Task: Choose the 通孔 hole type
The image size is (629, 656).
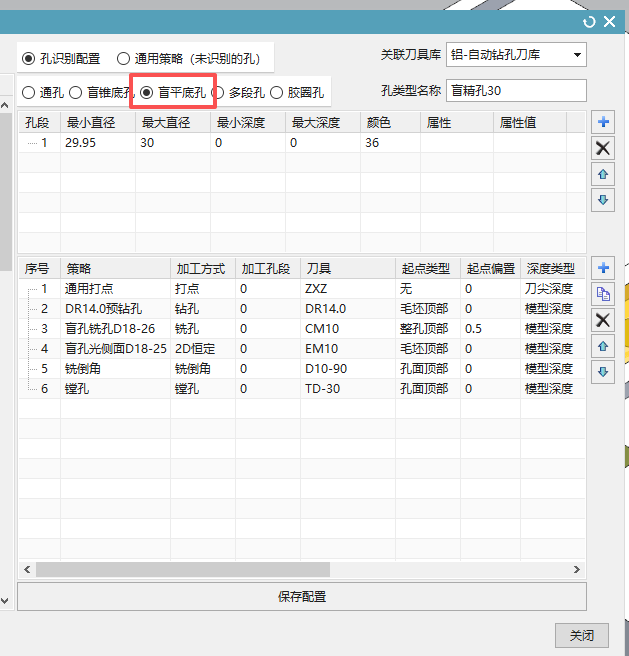Action: click(x=43, y=92)
